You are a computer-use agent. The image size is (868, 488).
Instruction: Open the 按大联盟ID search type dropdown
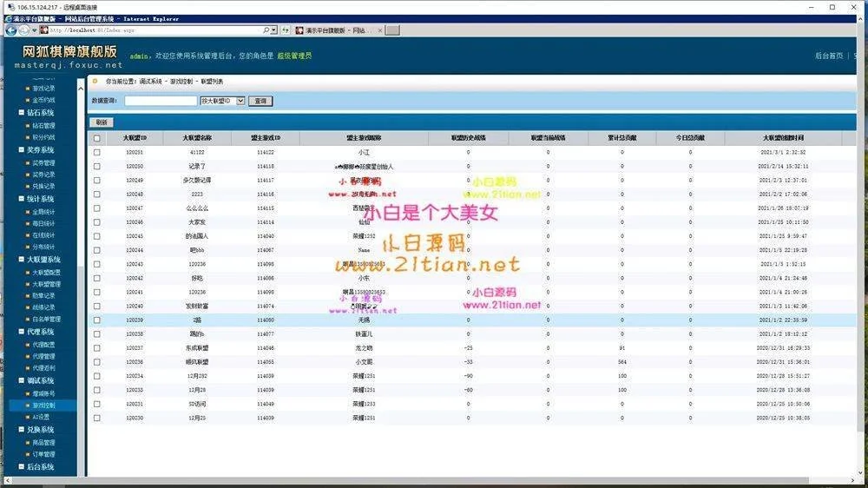point(240,101)
